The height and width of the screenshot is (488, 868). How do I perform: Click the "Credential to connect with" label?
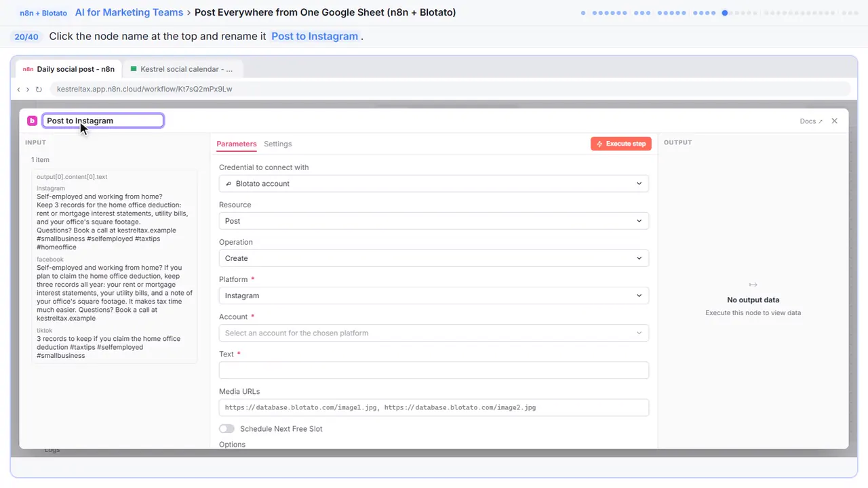(264, 167)
